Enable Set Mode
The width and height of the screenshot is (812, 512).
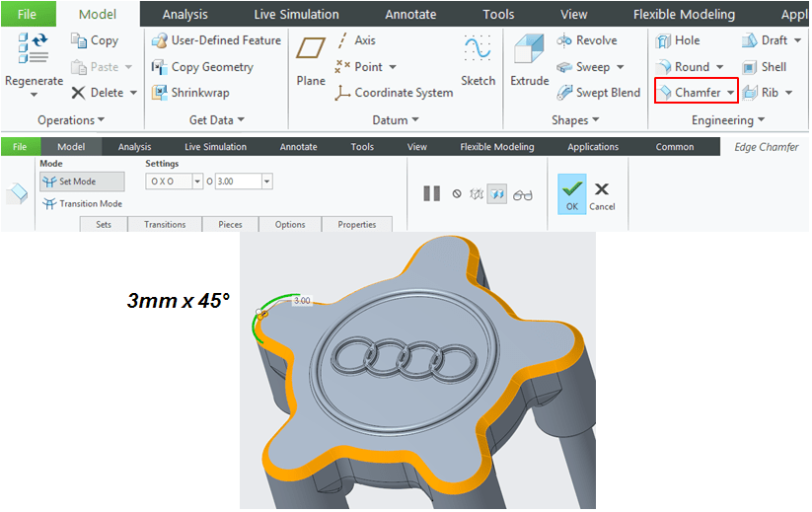pos(82,182)
